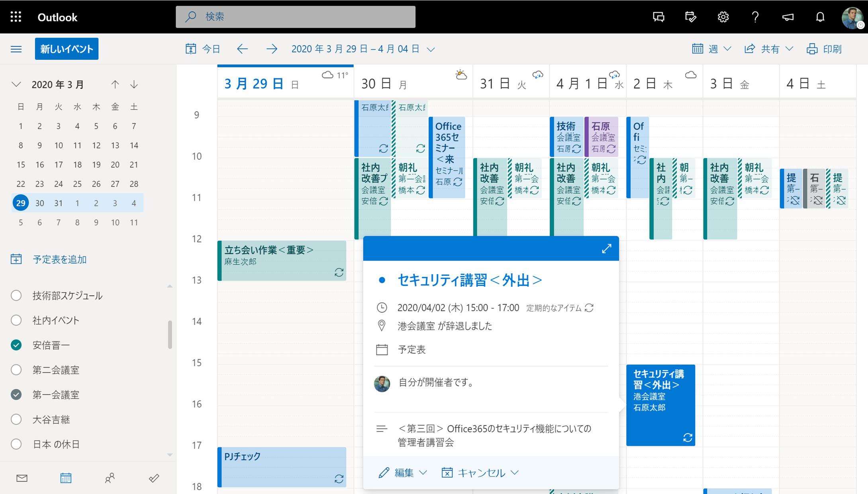Expand the date range picker chevron

point(431,50)
